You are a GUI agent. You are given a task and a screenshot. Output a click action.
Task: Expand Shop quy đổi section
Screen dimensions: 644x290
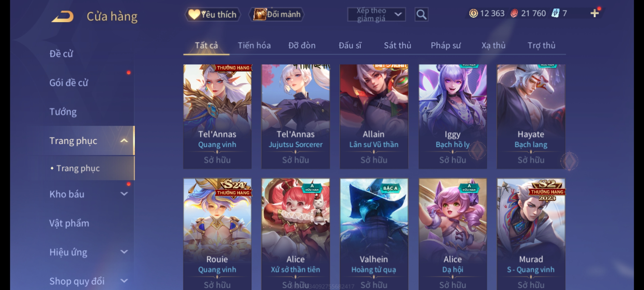pyautogui.click(x=124, y=281)
